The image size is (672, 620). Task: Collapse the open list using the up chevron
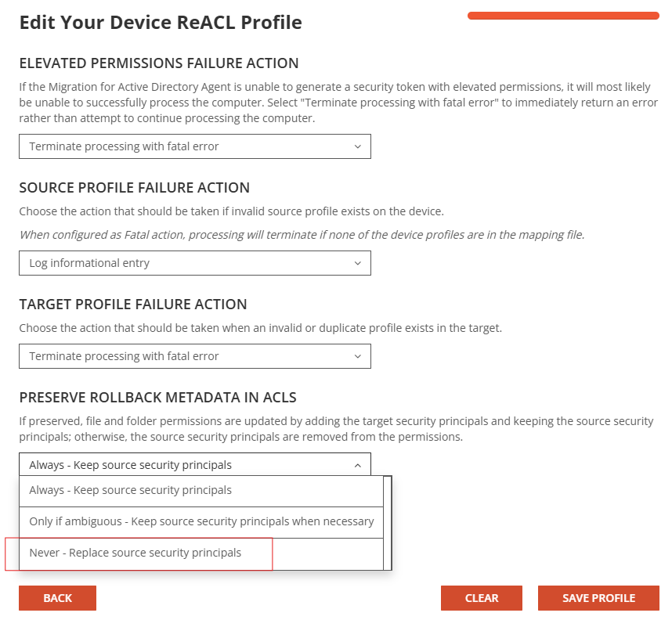[359, 463]
